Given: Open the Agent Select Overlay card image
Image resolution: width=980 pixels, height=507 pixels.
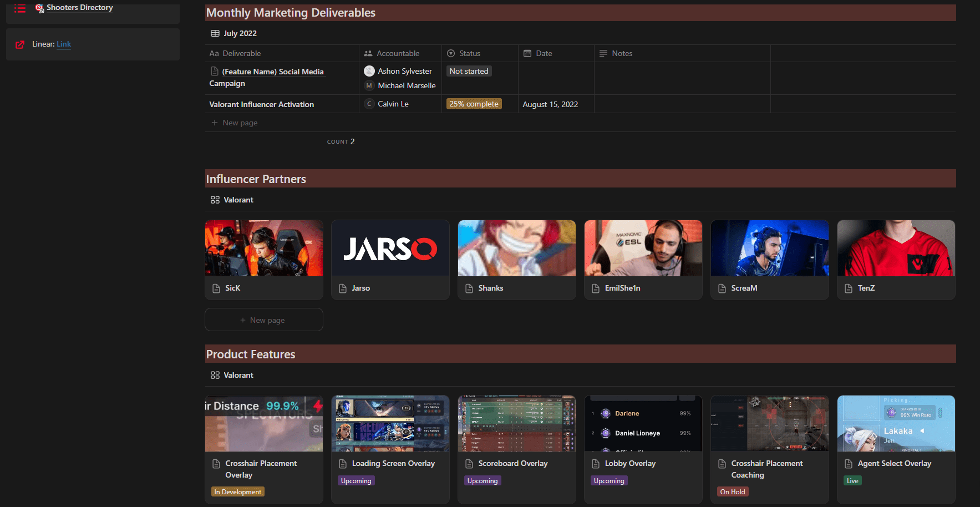Looking at the screenshot, I should tap(896, 423).
